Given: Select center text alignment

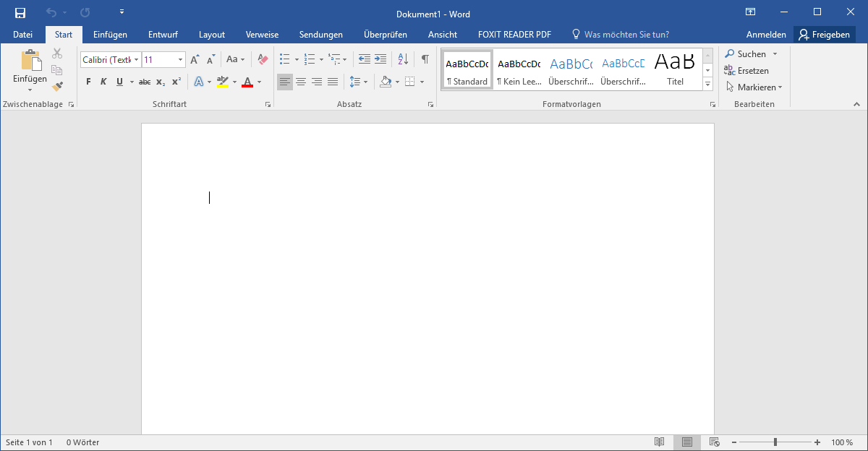Looking at the screenshot, I should click(x=300, y=82).
